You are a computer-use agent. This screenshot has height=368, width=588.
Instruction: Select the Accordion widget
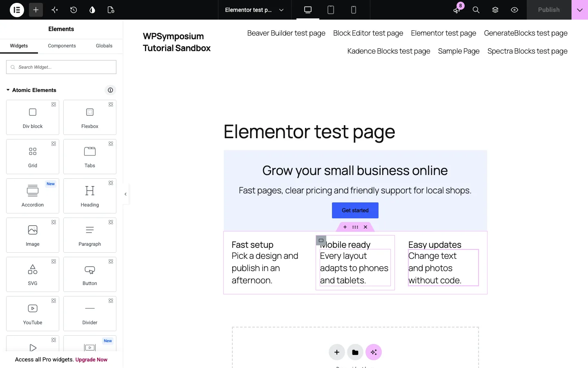click(x=33, y=196)
